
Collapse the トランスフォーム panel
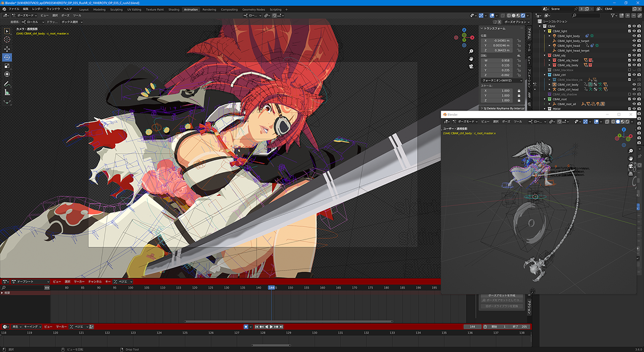pyautogui.click(x=495, y=29)
